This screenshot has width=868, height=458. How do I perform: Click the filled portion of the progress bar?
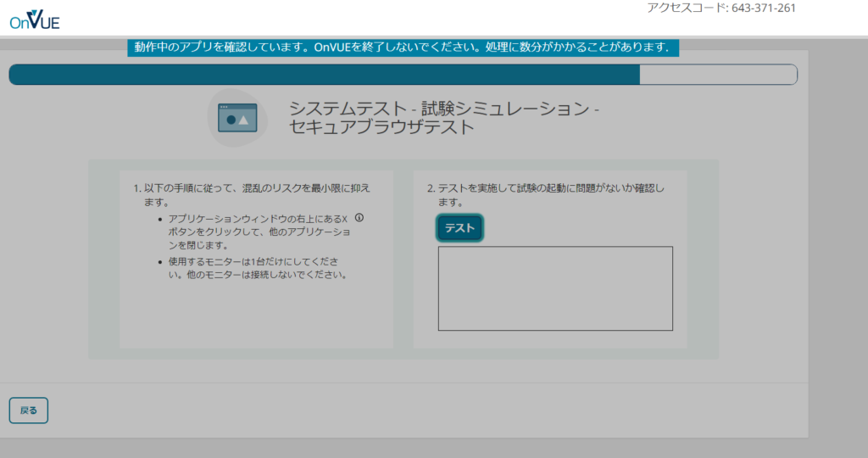(322, 75)
